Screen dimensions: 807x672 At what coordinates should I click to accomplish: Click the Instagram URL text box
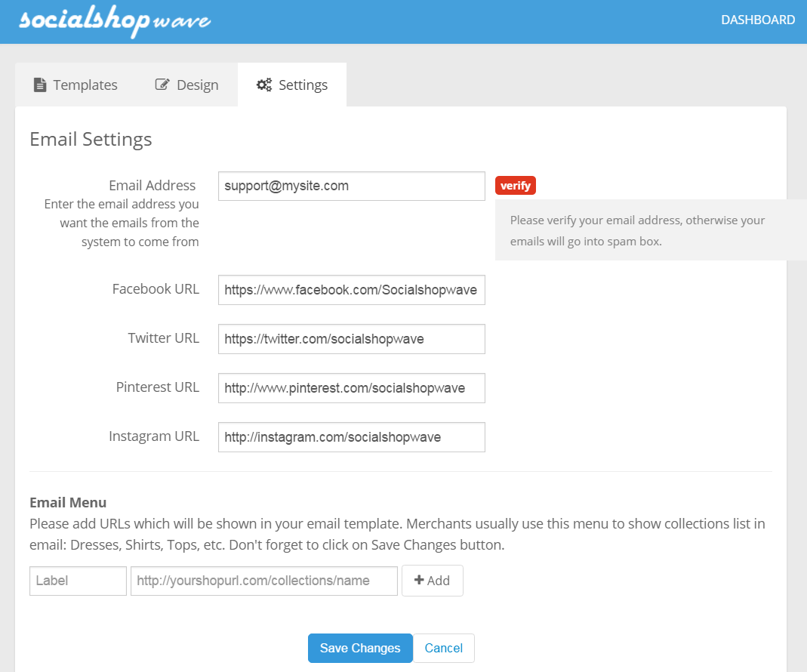coord(352,437)
